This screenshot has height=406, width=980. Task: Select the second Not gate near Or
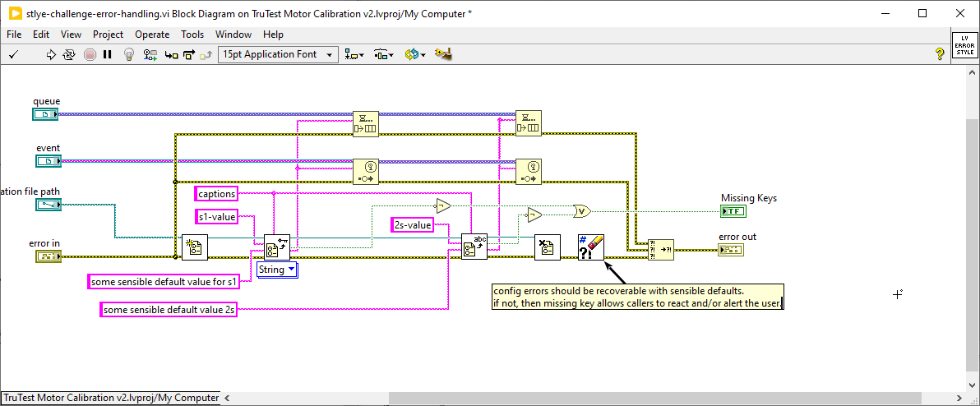(x=534, y=215)
